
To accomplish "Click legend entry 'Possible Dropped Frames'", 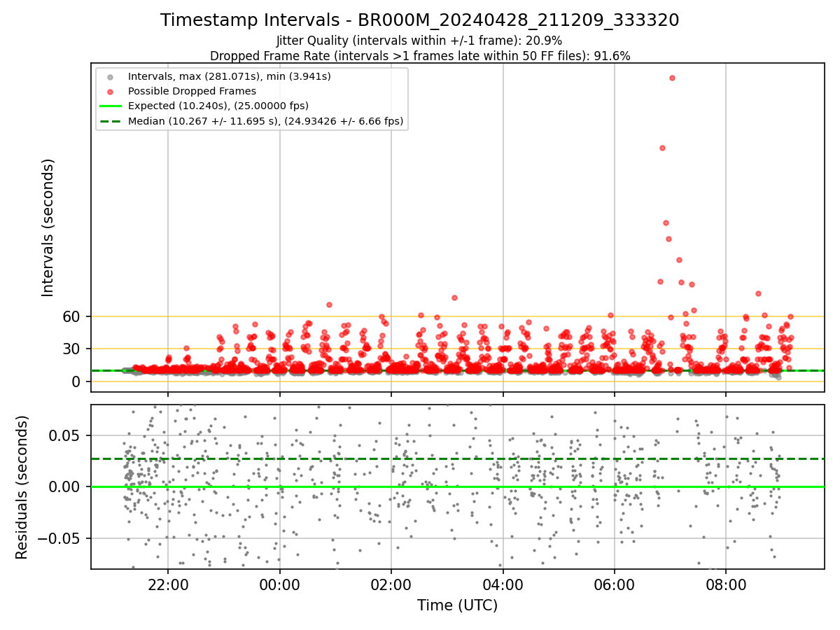I will coord(192,91).
